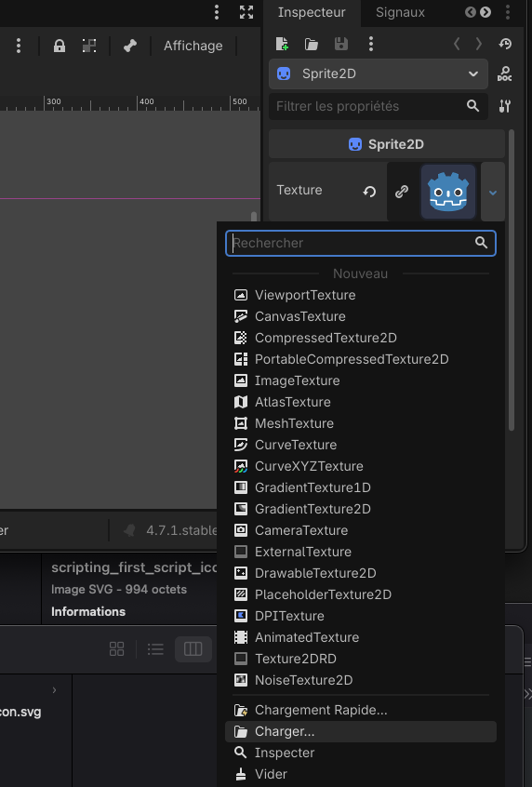Open the Affichage view menu
The height and width of the screenshot is (787, 532).
click(193, 46)
